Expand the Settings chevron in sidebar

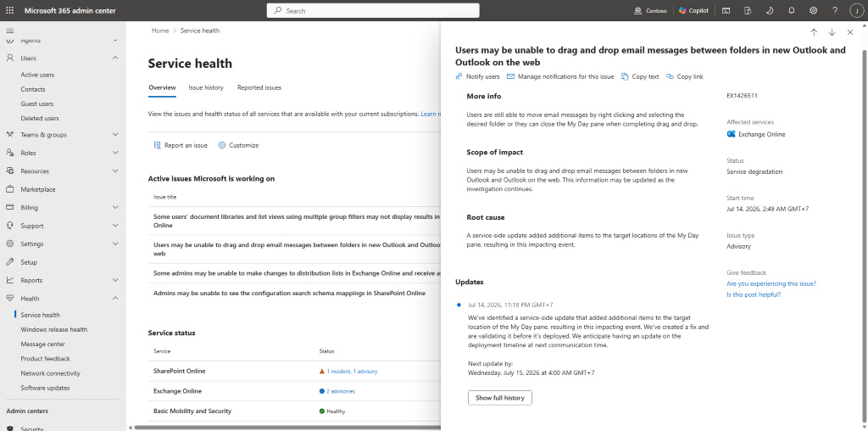click(115, 243)
